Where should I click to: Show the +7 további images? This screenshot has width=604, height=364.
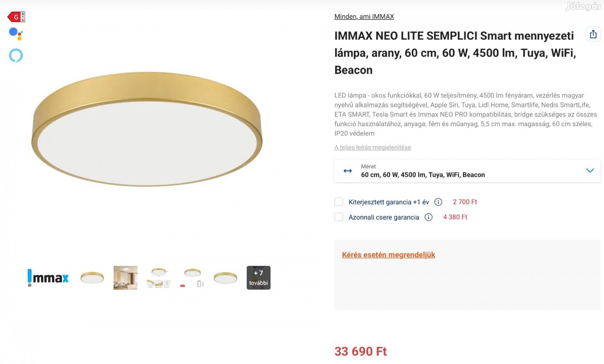tap(259, 278)
